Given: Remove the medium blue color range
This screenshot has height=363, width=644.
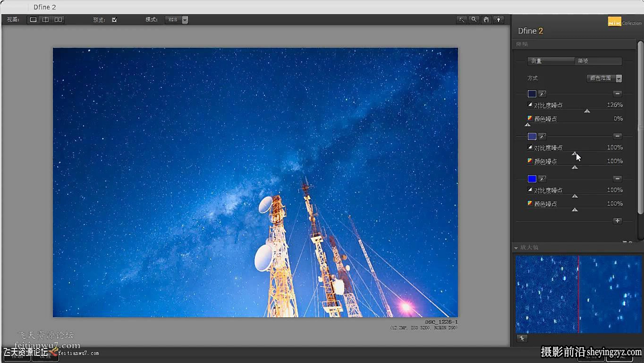Looking at the screenshot, I should (x=618, y=136).
